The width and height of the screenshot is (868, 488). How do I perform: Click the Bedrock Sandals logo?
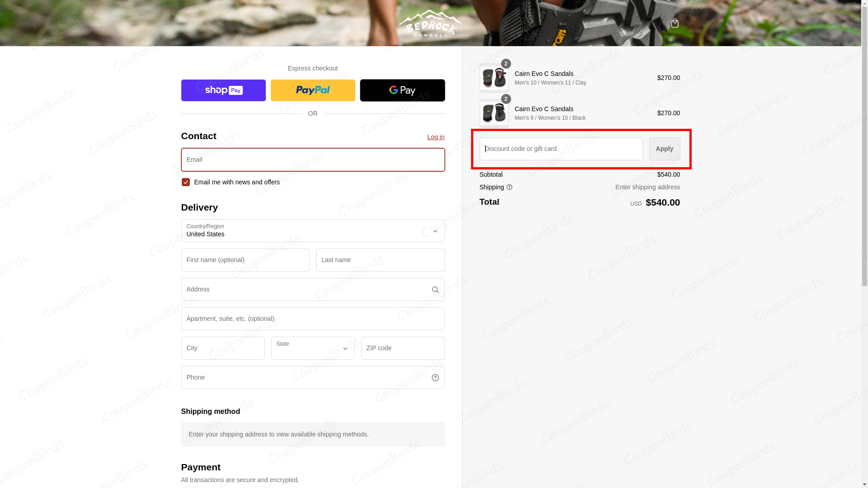pos(430,23)
